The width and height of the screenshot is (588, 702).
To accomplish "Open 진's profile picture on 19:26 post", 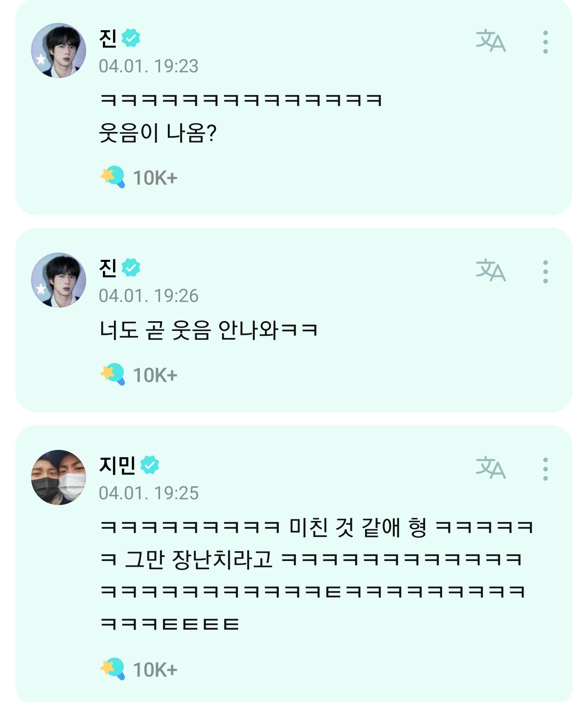I will pos(58,280).
